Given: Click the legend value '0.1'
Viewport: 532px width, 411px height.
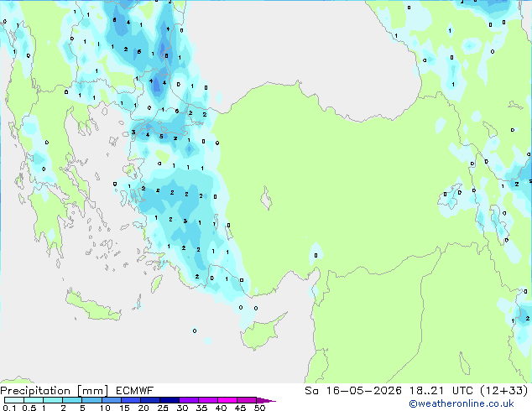Looking at the screenshot, I should click(x=9, y=408).
